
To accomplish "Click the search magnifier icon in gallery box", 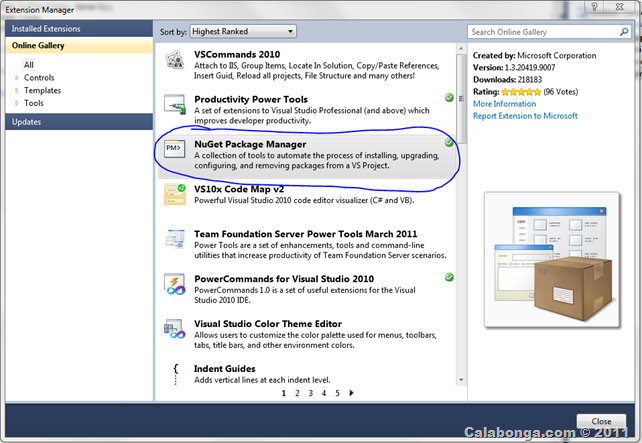I will click(624, 32).
